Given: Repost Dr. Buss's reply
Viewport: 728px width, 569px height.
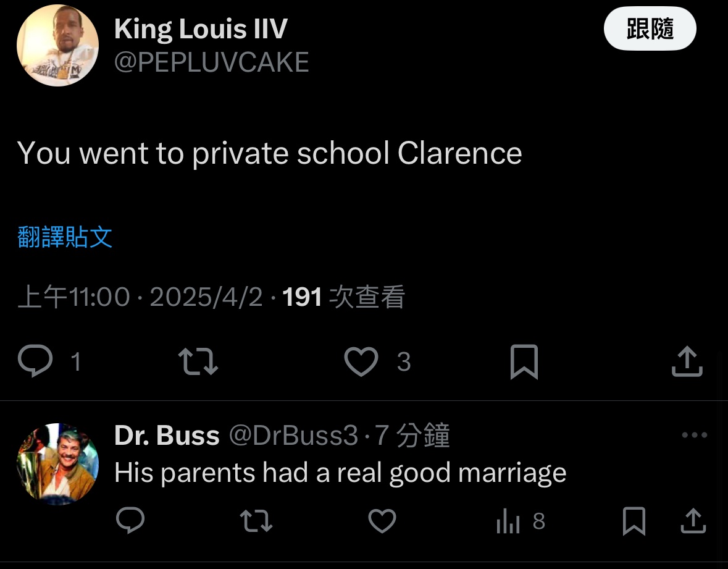Looking at the screenshot, I should click(256, 521).
